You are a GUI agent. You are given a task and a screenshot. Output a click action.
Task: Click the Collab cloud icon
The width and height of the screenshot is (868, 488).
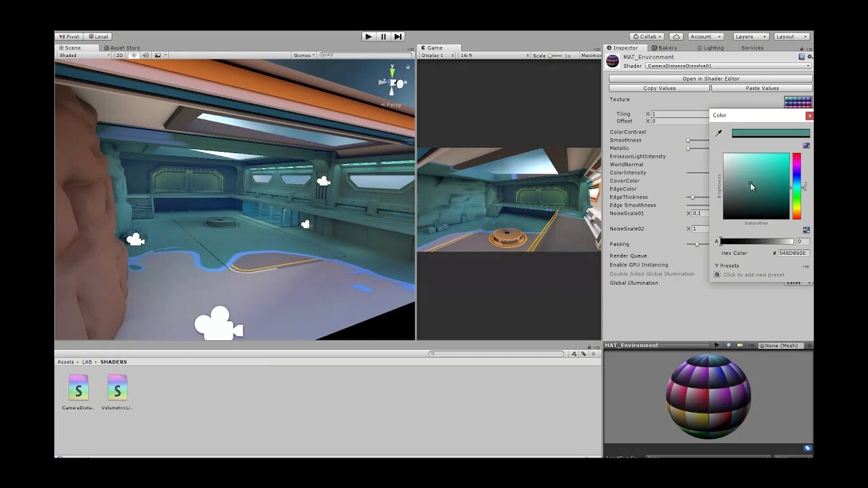click(x=675, y=36)
